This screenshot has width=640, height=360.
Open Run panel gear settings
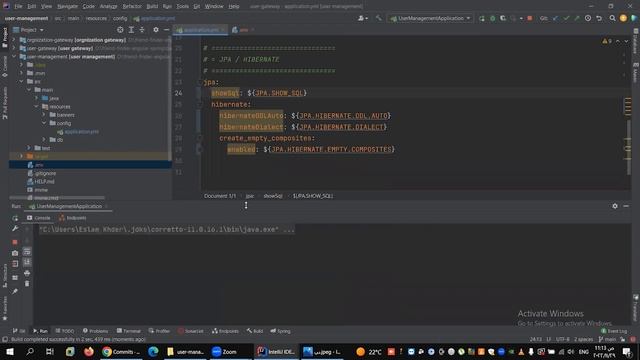615,206
